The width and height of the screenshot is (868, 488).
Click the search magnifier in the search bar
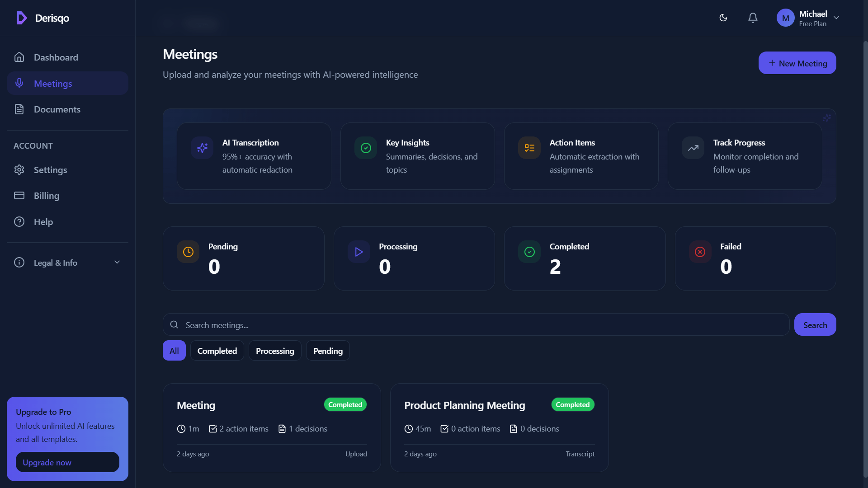coord(174,324)
